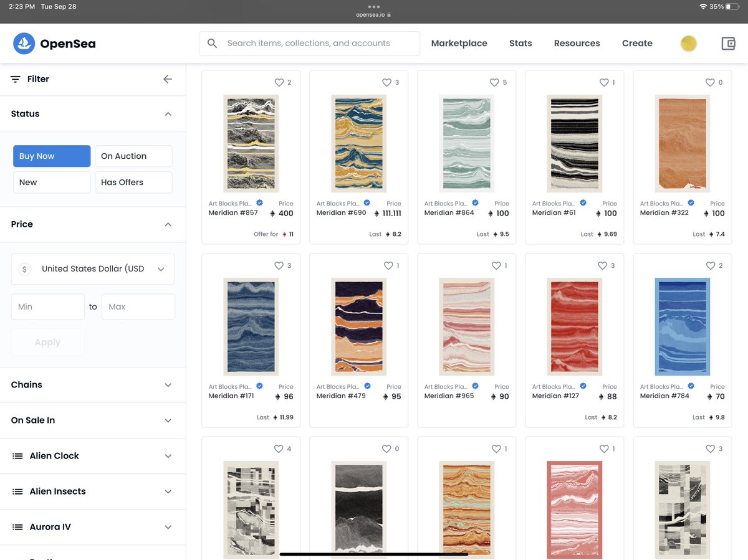
Task: Tap the Wi-Fi icon in status bar
Action: [x=703, y=6]
